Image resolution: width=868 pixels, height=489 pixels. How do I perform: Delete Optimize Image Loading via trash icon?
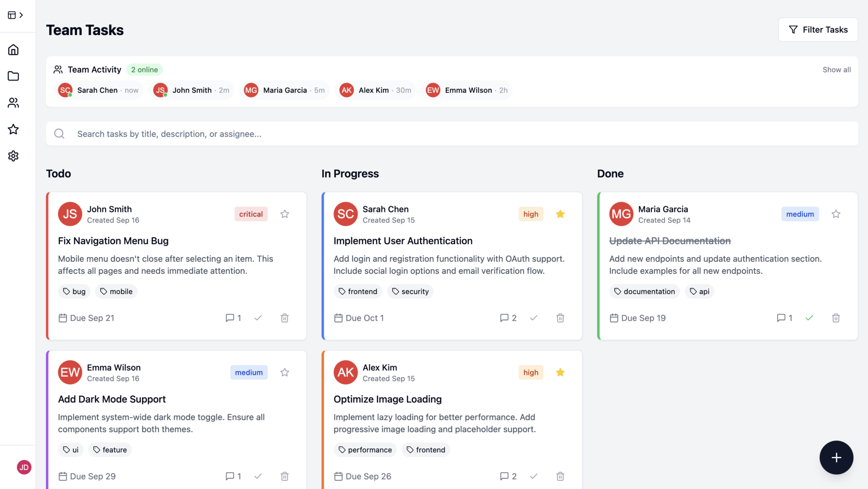click(x=560, y=476)
